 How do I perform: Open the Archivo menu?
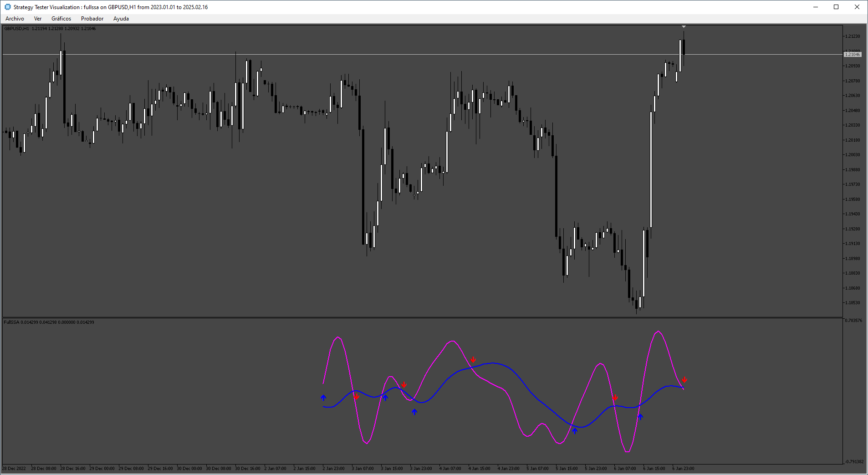[15, 19]
